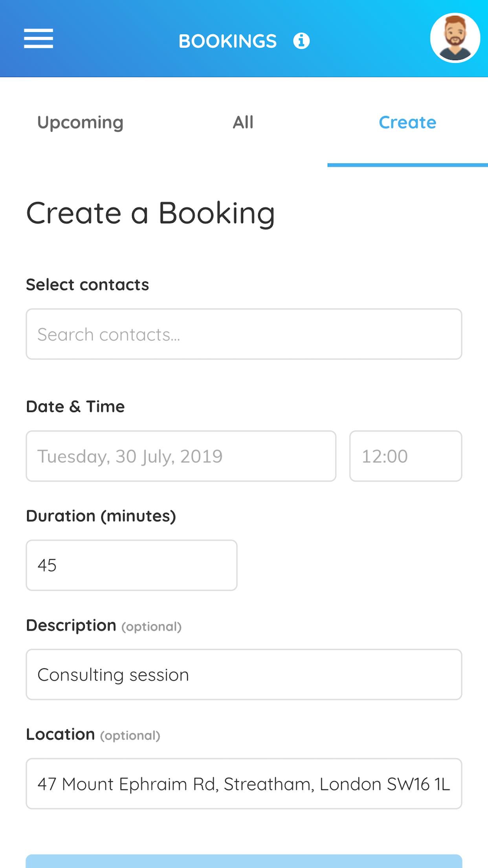Open the date picker showing Tuesday, 30 July
488x868 pixels.
tap(181, 456)
